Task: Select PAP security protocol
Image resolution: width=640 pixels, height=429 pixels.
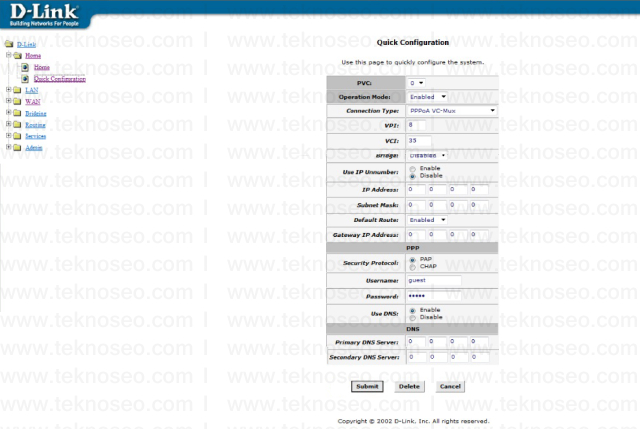Action: pyautogui.click(x=413, y=260)
